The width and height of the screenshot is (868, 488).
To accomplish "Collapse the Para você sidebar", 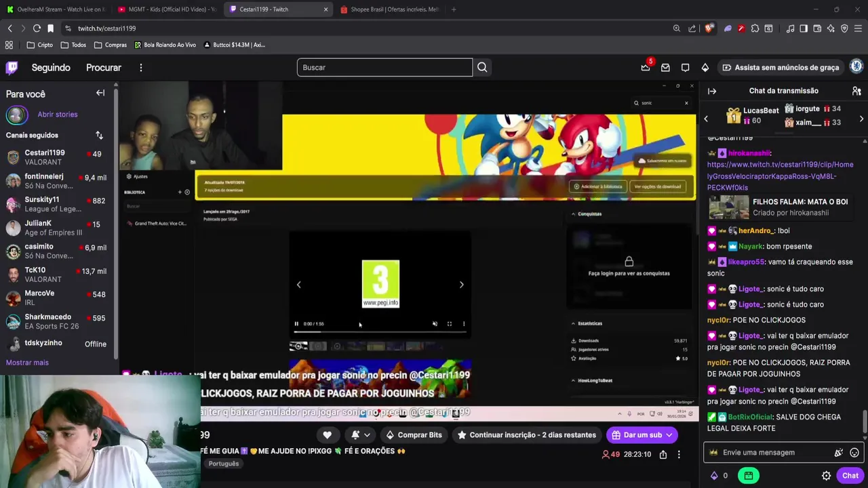I will [x=100, y=93].
